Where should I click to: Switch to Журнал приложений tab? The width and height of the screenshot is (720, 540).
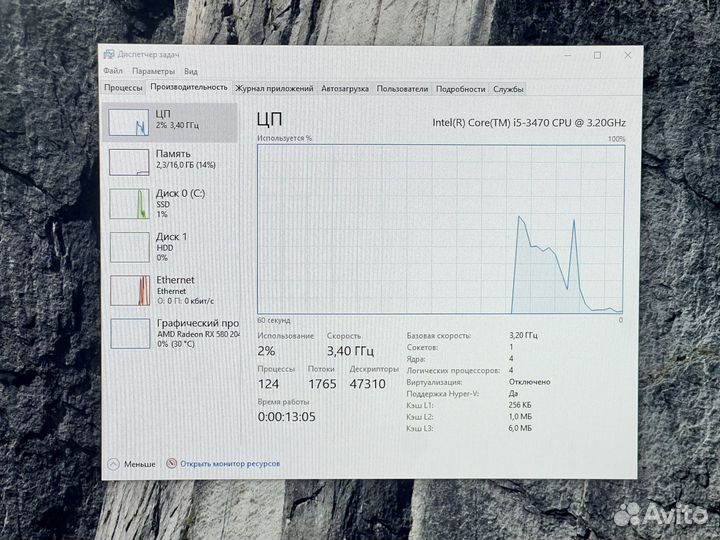point(274,89)
